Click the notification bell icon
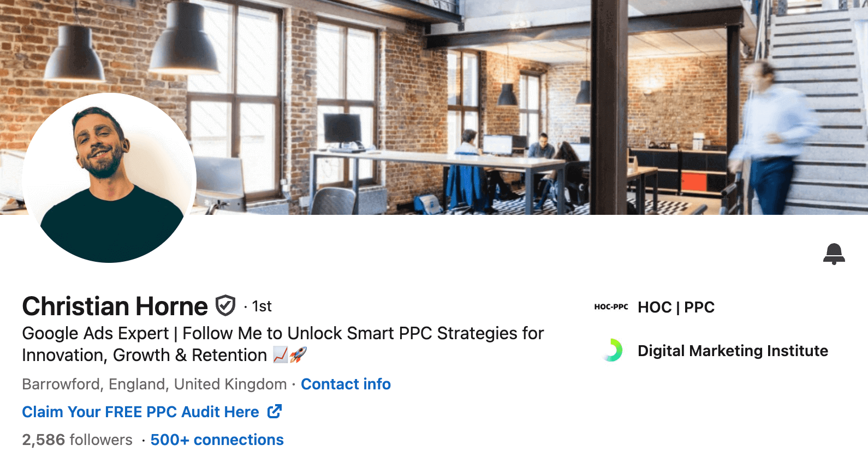The image size is (868, 457). [x=834, y=254]
